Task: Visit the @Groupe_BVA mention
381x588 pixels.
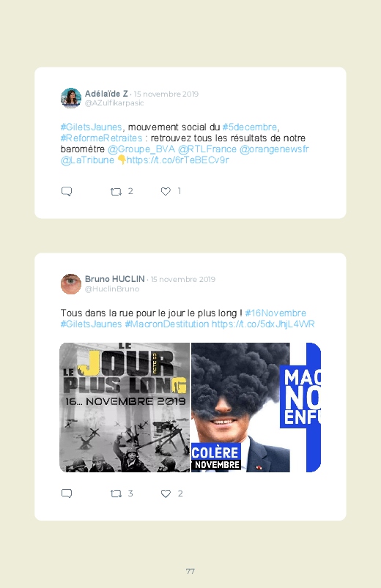Action: pyautogui.click(x=141, y=149)
